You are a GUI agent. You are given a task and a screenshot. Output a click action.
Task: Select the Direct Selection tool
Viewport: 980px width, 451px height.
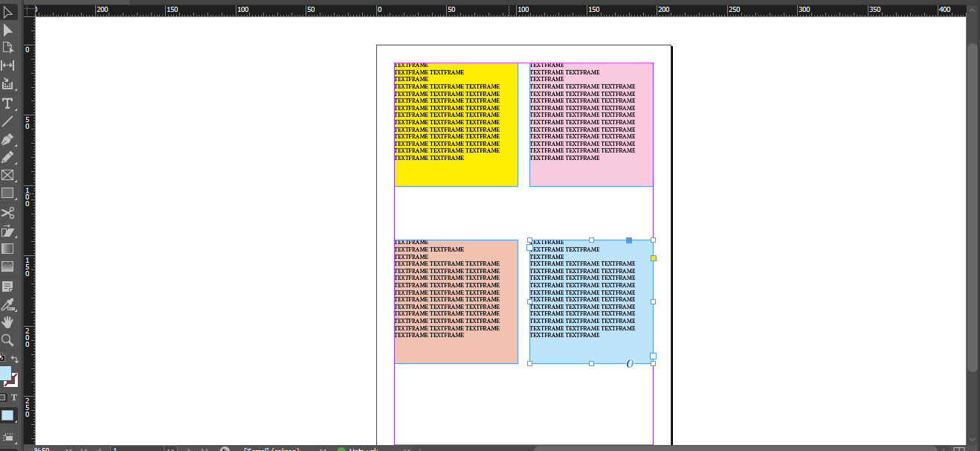[9, 47]
